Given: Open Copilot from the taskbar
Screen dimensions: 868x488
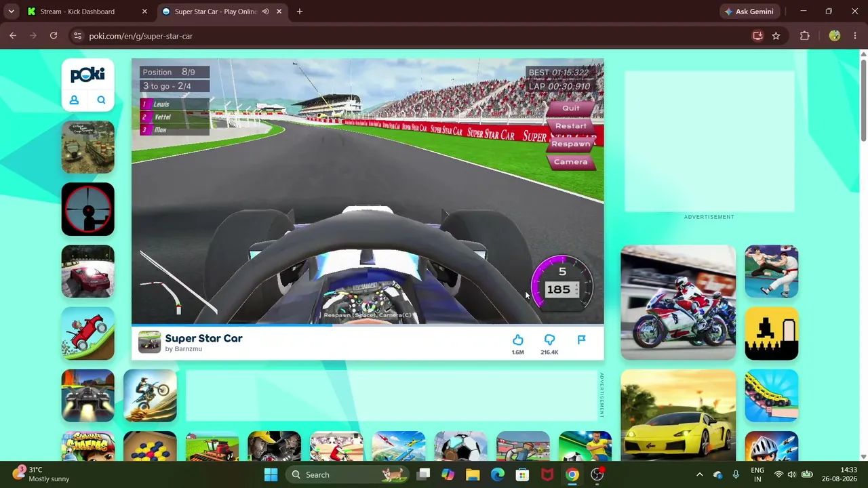Looking at the screenshot, I should (x=448, y=474).
